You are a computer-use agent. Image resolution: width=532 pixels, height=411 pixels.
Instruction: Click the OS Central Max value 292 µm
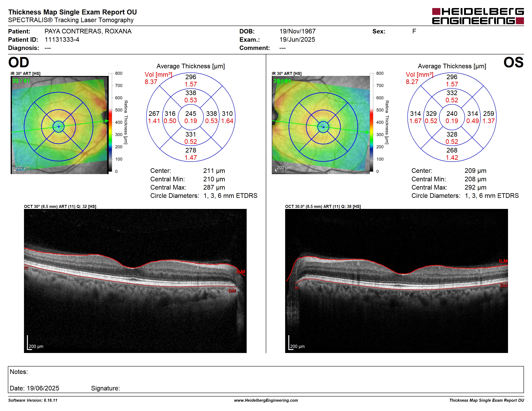pos(476,188)
